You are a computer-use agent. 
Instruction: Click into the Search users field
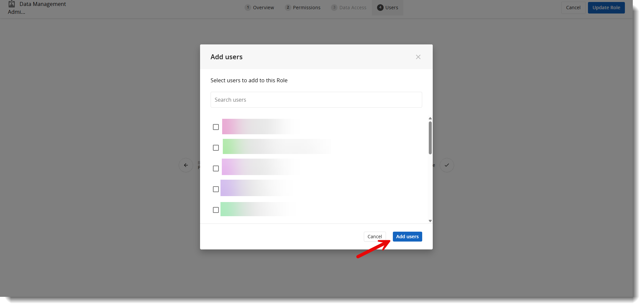click(316, 100)
